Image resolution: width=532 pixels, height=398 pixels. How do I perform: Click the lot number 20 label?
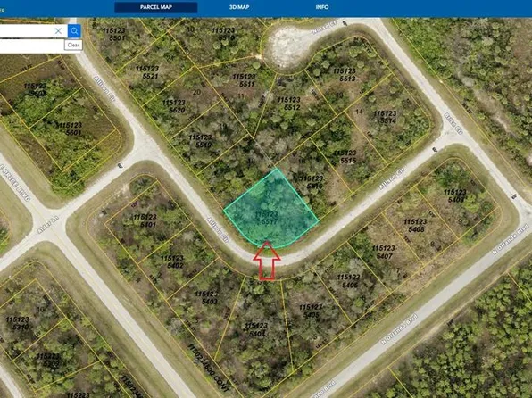[196, 92]
